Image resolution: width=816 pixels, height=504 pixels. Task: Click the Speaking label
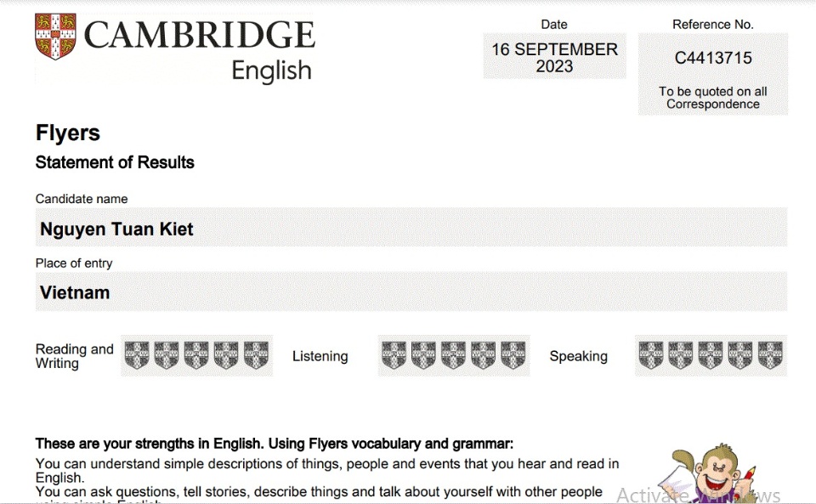pos(578,356)
